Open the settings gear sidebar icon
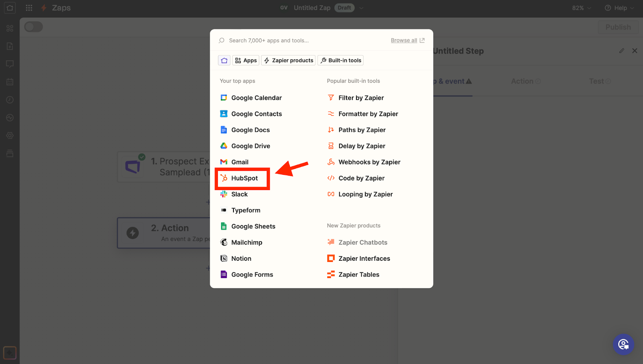Image resolution: width=643 pixels, height=364 pixels. [x=10, y=135]
